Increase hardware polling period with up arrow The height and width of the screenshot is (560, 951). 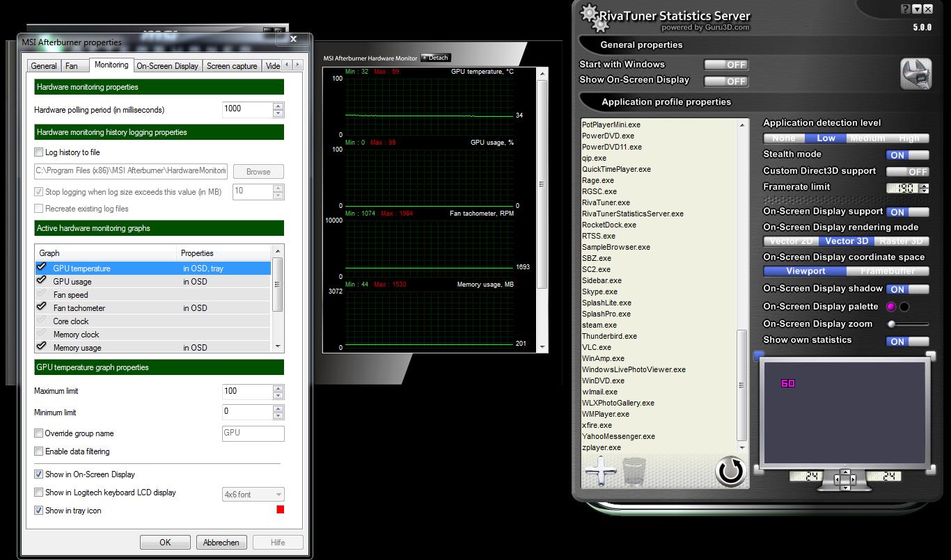[x=278, y=106]
